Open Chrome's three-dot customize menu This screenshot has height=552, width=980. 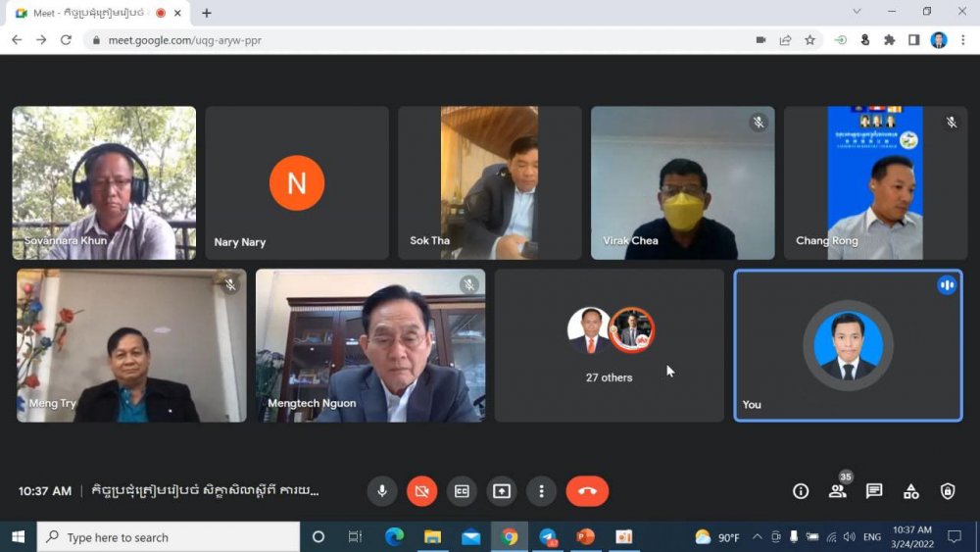pos(963,40)
